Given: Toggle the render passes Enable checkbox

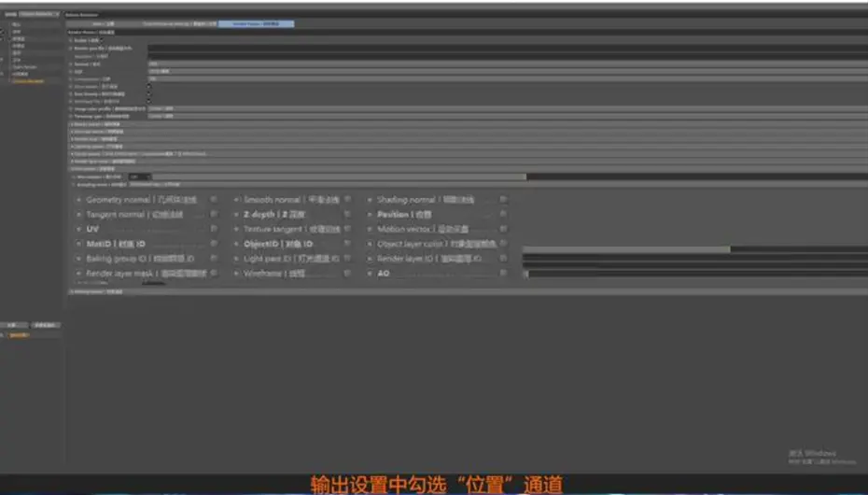Looking at the screenshot, I should click(x=101, y=40).
